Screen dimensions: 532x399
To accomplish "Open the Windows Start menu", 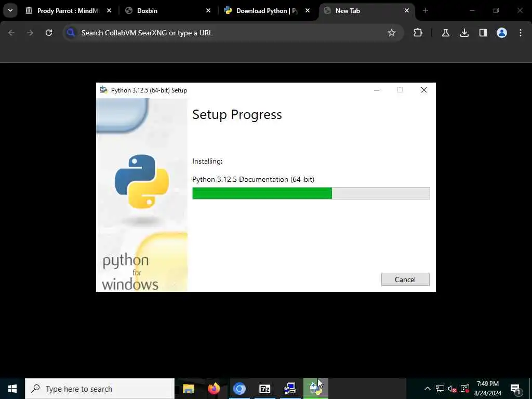I will (12, 389).
